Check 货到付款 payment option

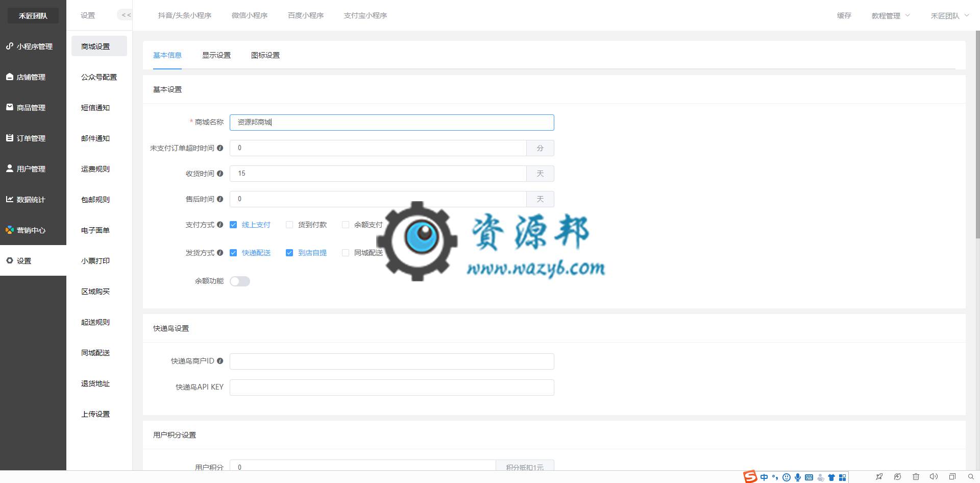[x=289, y=225]
